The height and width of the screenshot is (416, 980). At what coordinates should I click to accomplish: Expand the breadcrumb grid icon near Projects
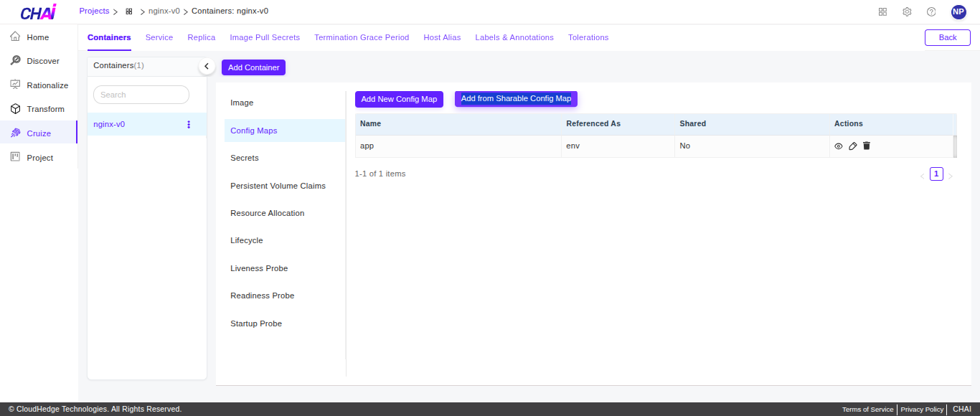(x=128, y=11)
